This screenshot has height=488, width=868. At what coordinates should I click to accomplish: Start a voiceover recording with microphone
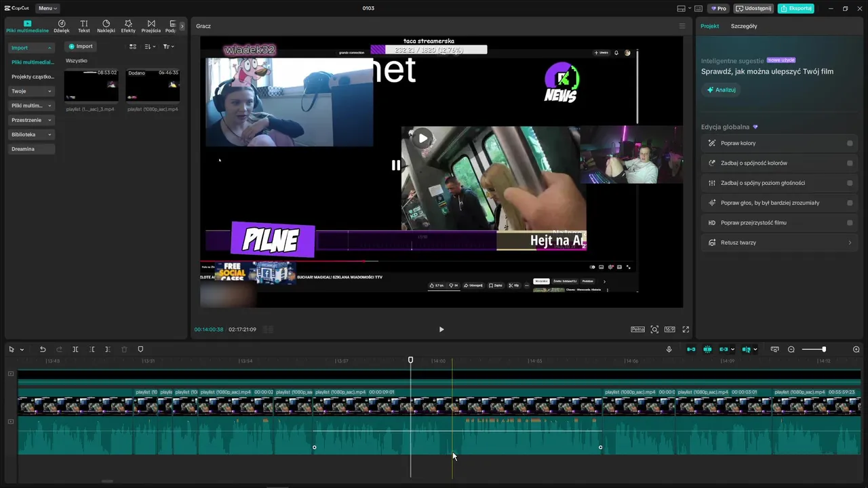669,349
